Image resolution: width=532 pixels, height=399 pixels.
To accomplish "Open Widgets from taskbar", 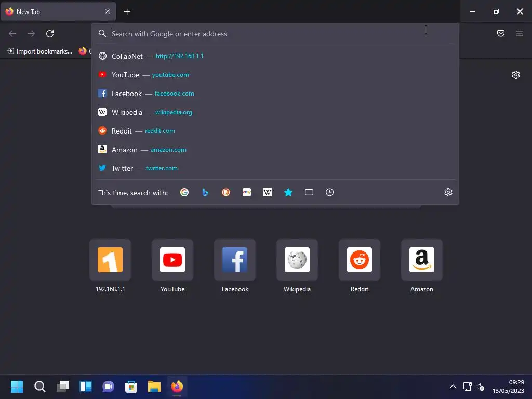I will pos(86,387).
